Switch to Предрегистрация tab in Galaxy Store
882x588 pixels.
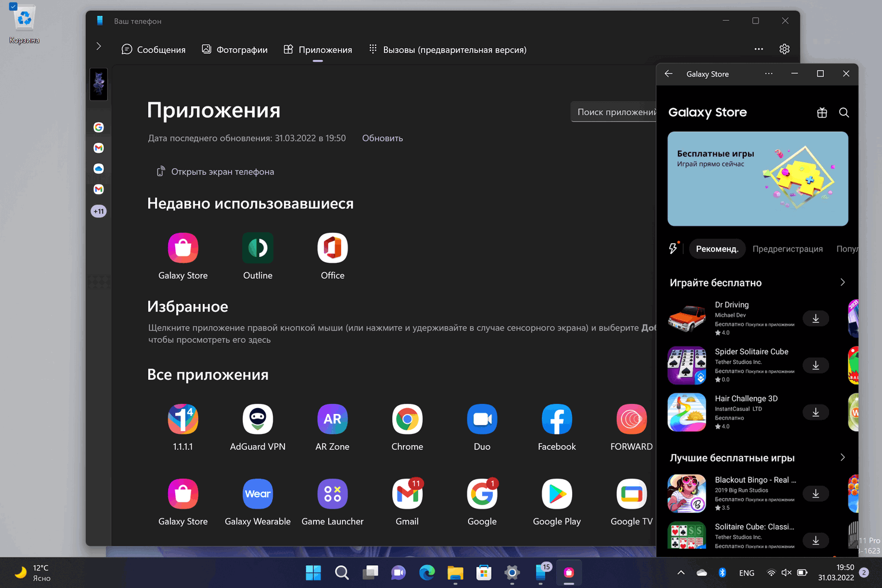point(788,249)
